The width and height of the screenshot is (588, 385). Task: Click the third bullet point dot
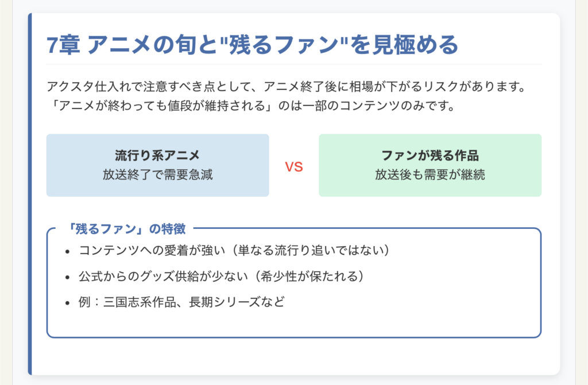click(x=68, y=303)
